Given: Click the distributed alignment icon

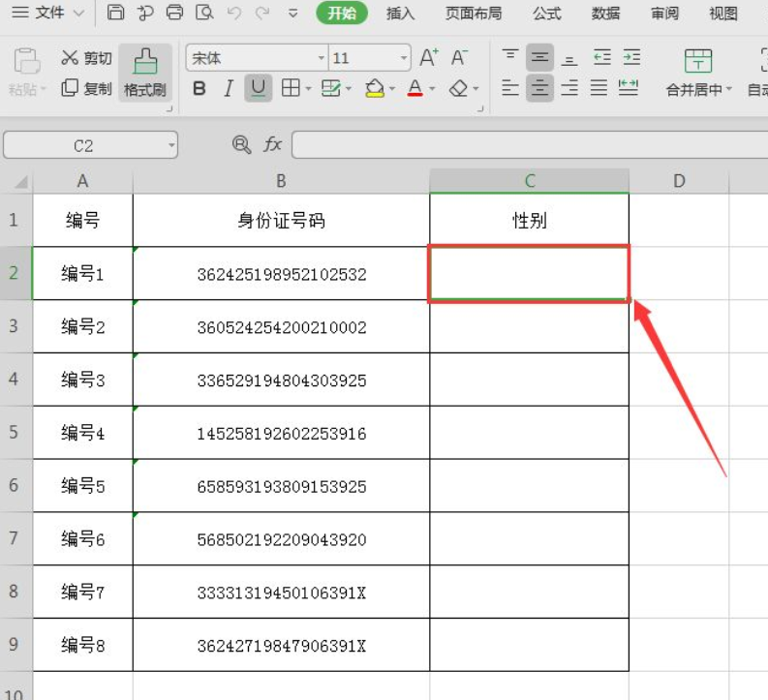Looking at the screenshot, I should click(629, 88).
